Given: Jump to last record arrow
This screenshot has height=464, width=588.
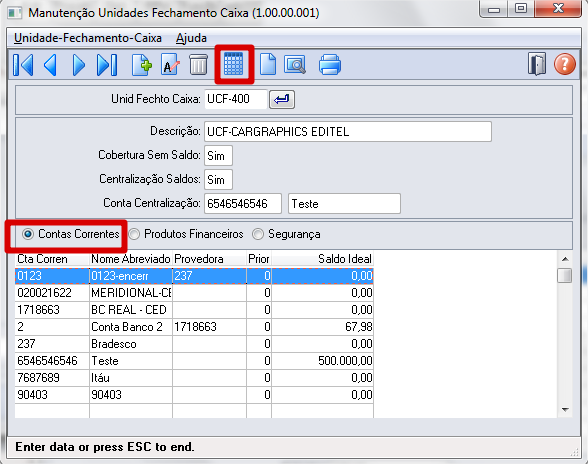Looking at the screenshot, I should tap(107, 65).
